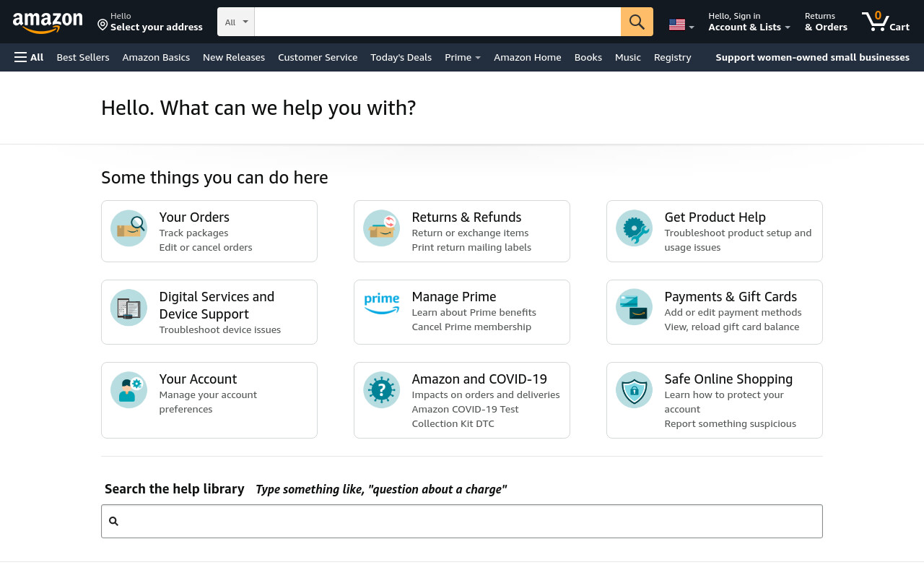Click the Manage Prime logo icon
Viewport: 924px width, 578px height.
(x=381, y=304)
